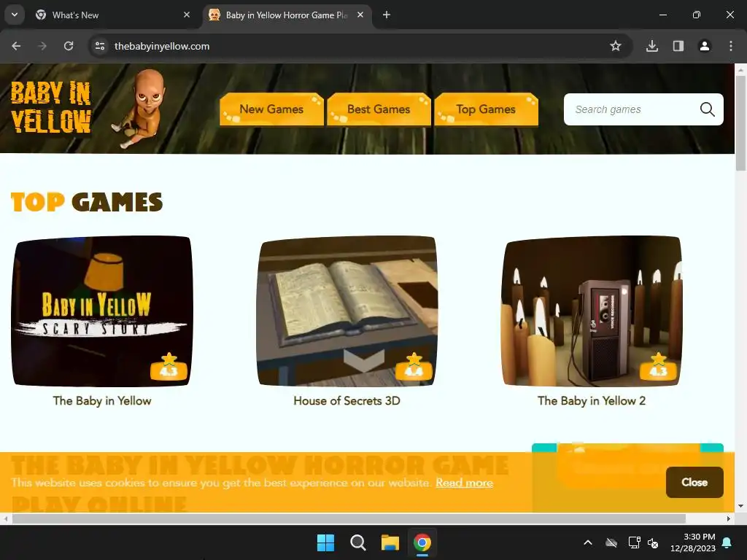
Task: Show hidden system tray icons
Action: [588, 542]
